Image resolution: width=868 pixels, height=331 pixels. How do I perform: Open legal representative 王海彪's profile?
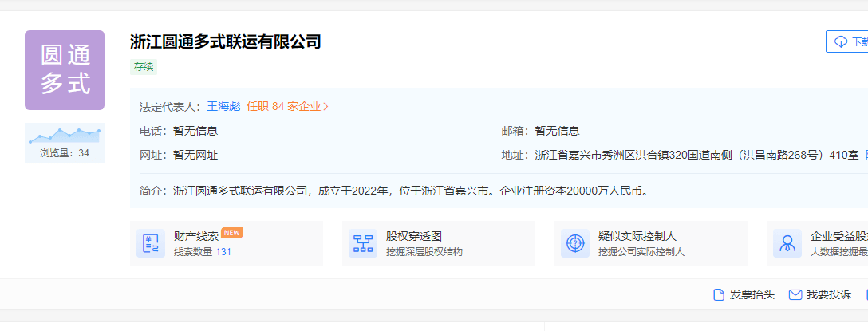pyautogui.click(x=223, y=106)
